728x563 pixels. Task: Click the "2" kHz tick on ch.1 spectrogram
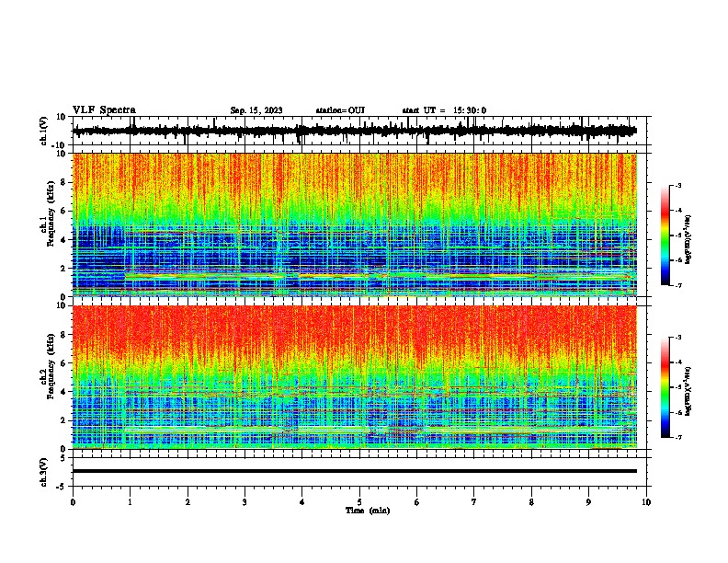63,268
